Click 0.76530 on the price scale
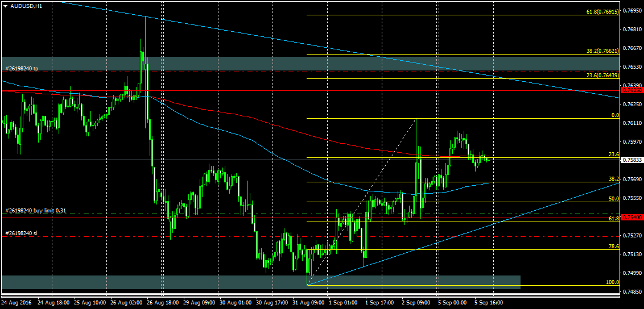This screenshot has width=644, height=309. tap(631, 67)
